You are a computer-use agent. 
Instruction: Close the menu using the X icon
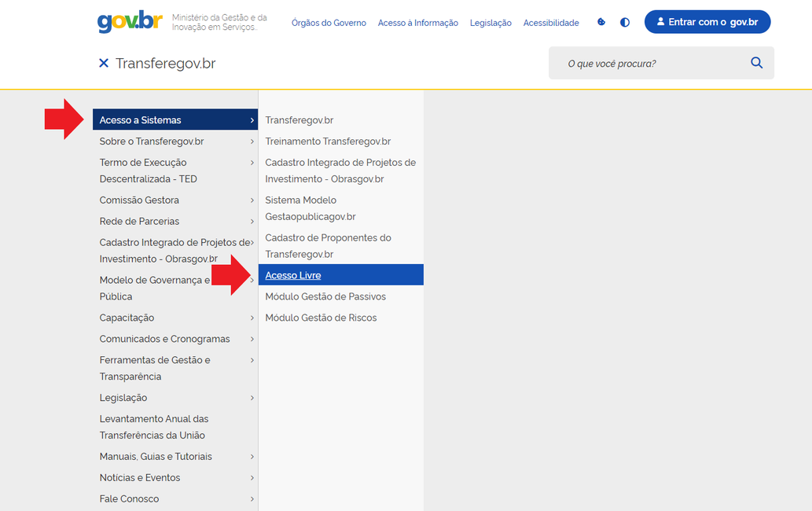click(104, 63)
